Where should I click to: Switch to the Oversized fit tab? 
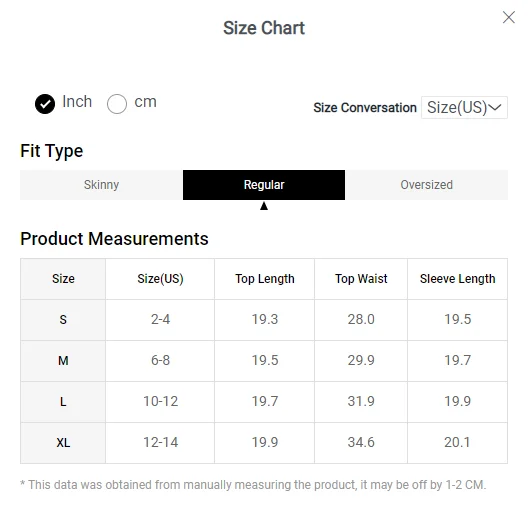(x=426, y=185)
